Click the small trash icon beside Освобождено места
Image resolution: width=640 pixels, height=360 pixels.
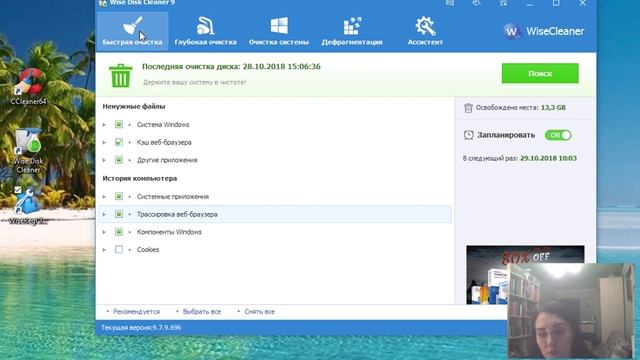tap(468, 108)
